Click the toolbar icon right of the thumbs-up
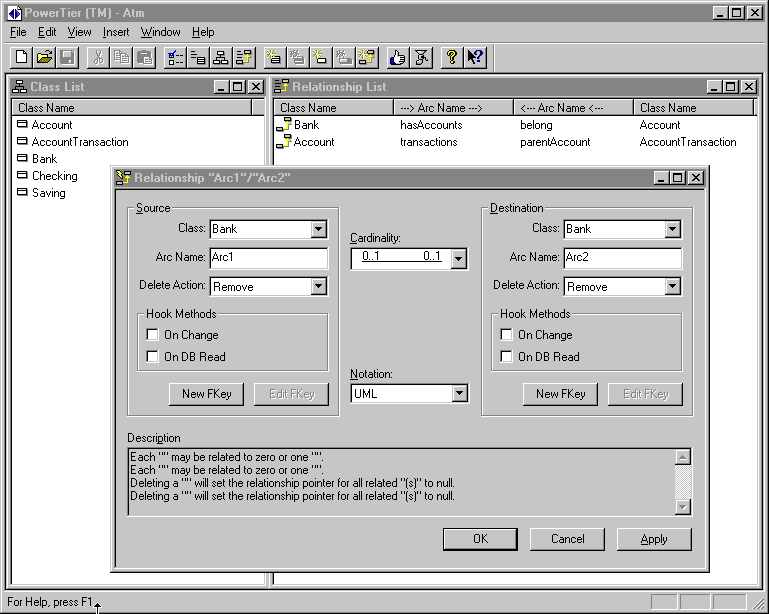Screen dimensions: 769x614 coord(420,57)
